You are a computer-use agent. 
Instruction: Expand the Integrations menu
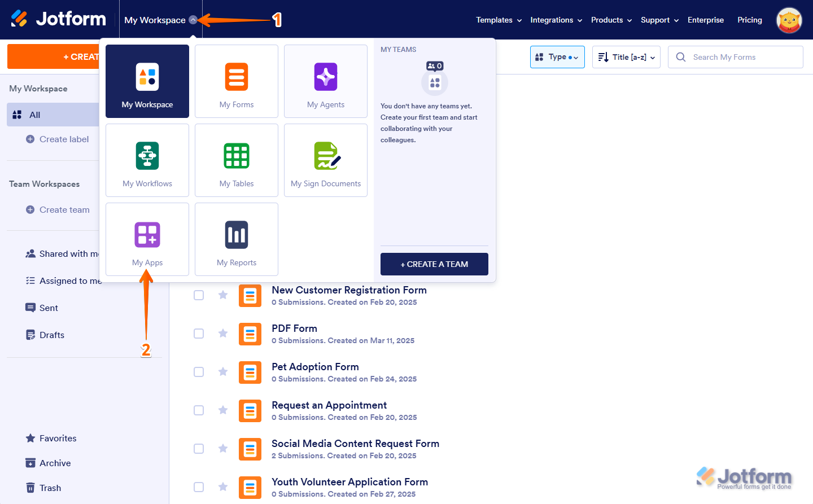(556, 20)
